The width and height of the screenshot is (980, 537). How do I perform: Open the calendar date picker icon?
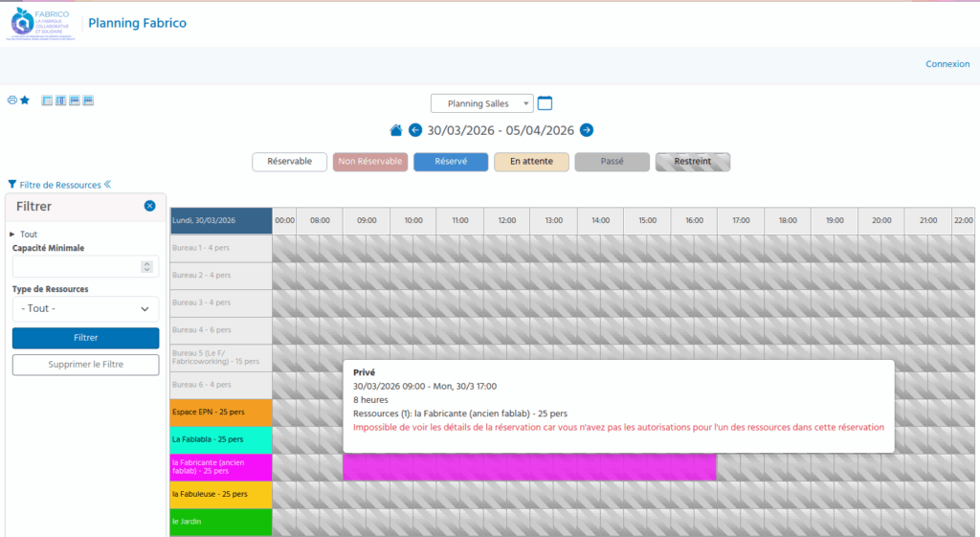pyautogui.click(x=546, y=103)
